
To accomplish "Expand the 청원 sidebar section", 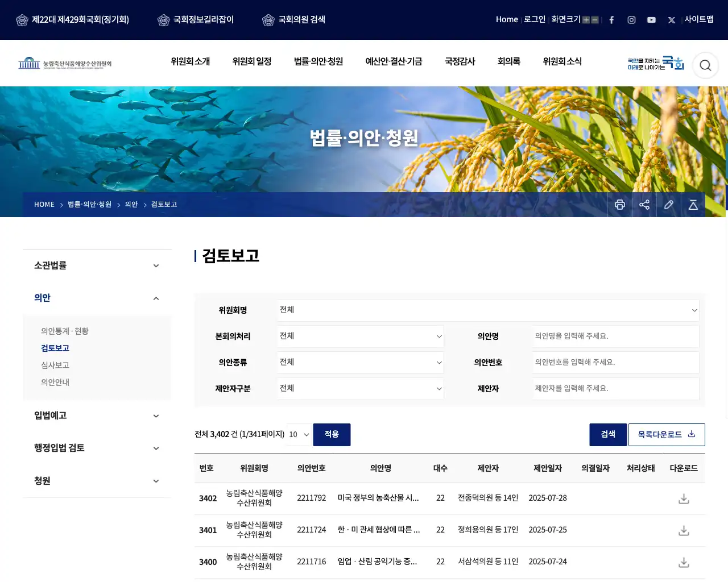I will (x=97, y=481).
